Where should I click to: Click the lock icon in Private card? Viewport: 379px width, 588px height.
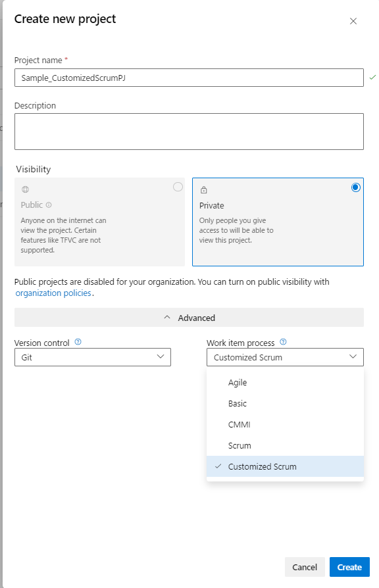click(204, 189)
